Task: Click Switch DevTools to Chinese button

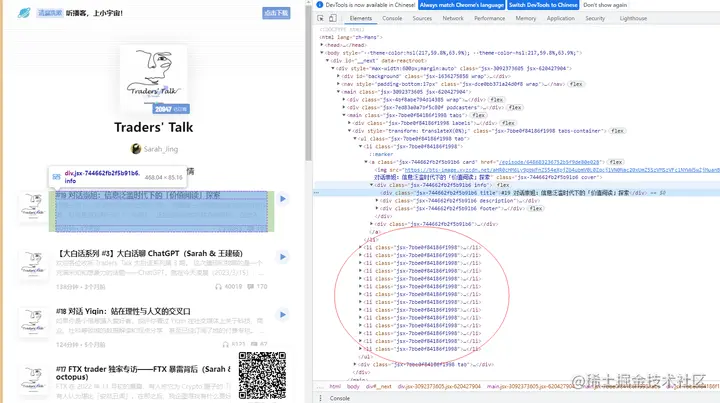Action: coord(543,5)
